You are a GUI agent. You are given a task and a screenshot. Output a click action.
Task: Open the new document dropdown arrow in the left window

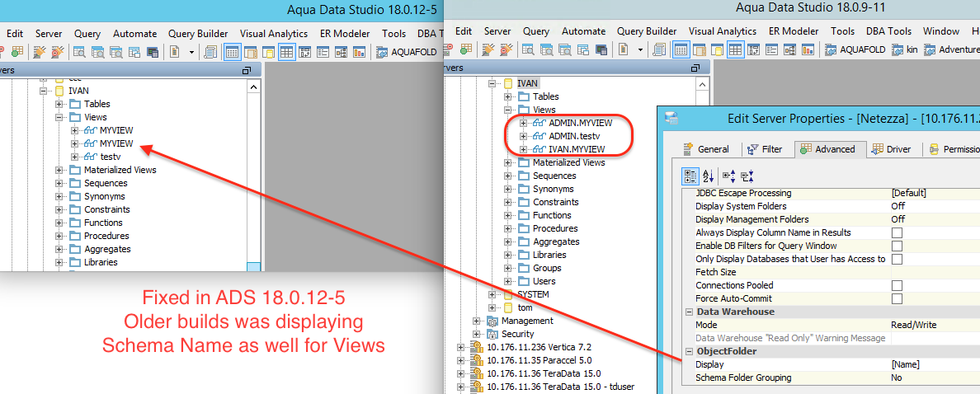coord(191,52)
